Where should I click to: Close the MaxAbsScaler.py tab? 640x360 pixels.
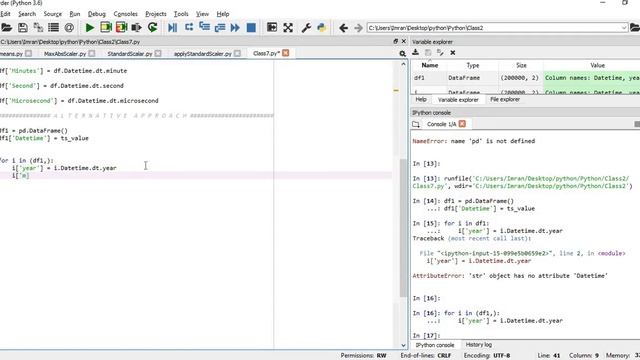tap(92, 53)
